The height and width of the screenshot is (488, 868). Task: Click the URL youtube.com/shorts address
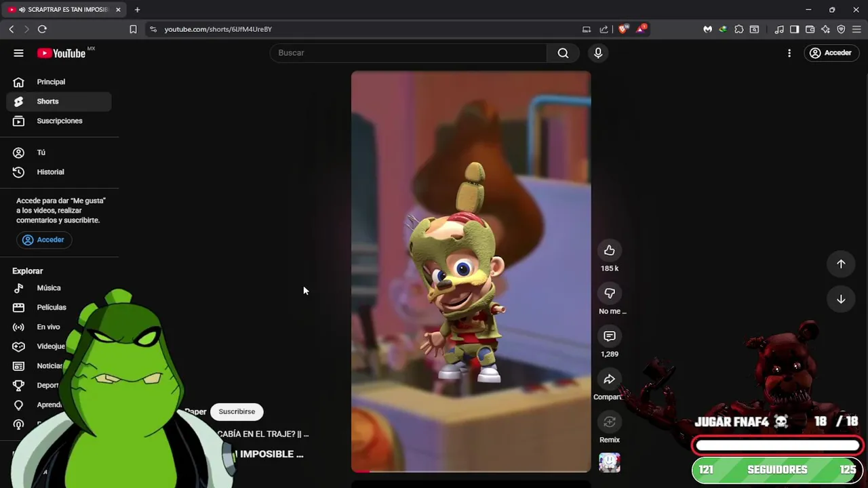pos(218,29)
